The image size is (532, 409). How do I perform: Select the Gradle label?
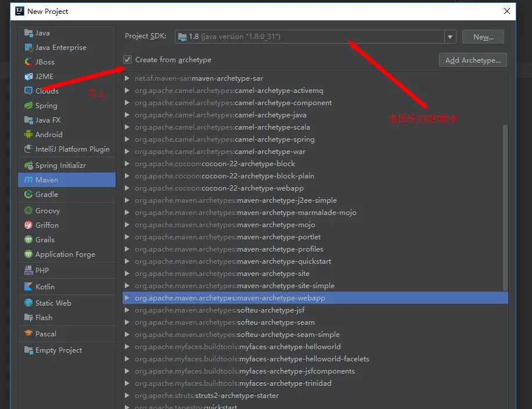click(47, 195)
